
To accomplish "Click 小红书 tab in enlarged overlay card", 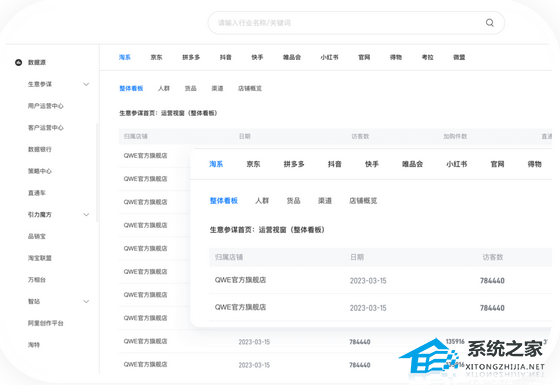I will [457, 164].
